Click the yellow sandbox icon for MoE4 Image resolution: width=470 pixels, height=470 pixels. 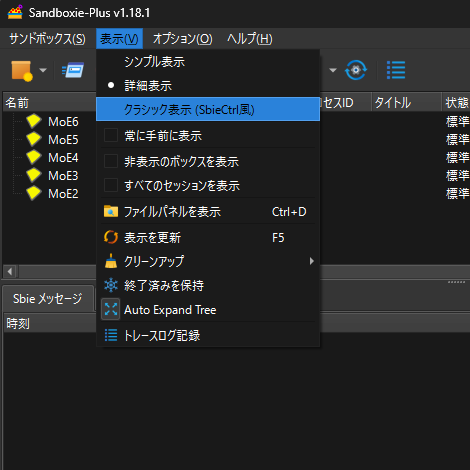tap(34, 157)
